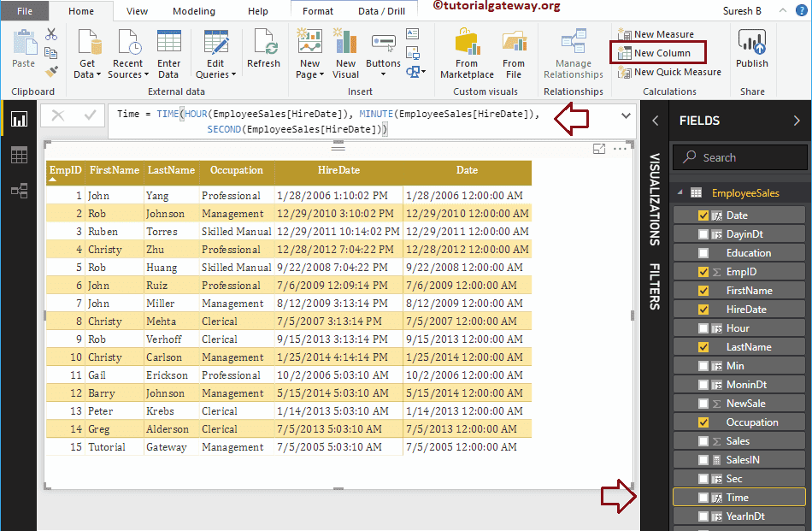Viewport: 812px width, 531px height.
Task: Open the File menu
Action: 25,11
